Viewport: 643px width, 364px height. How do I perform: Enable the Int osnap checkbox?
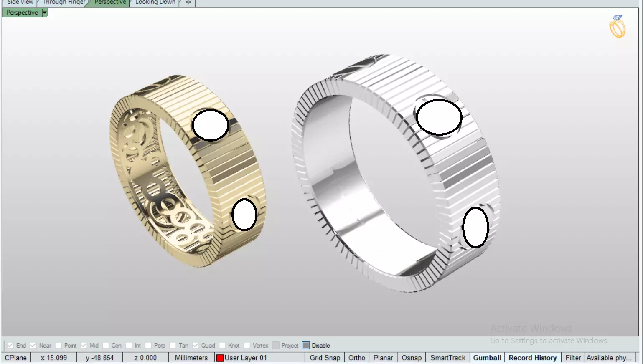[x=129, y=346]
